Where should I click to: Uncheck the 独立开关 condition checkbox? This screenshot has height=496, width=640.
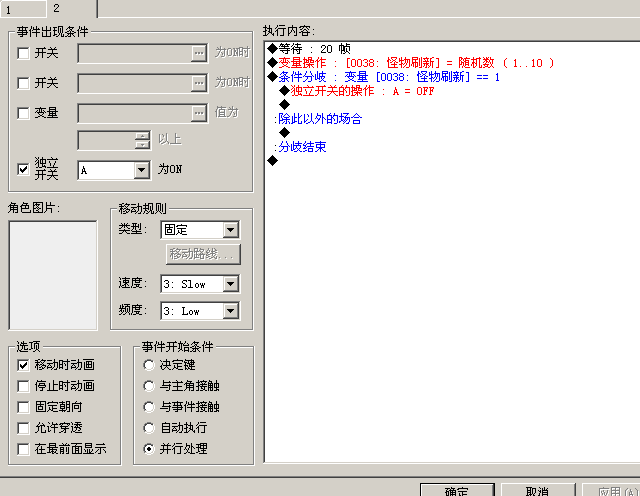[23, 169]
